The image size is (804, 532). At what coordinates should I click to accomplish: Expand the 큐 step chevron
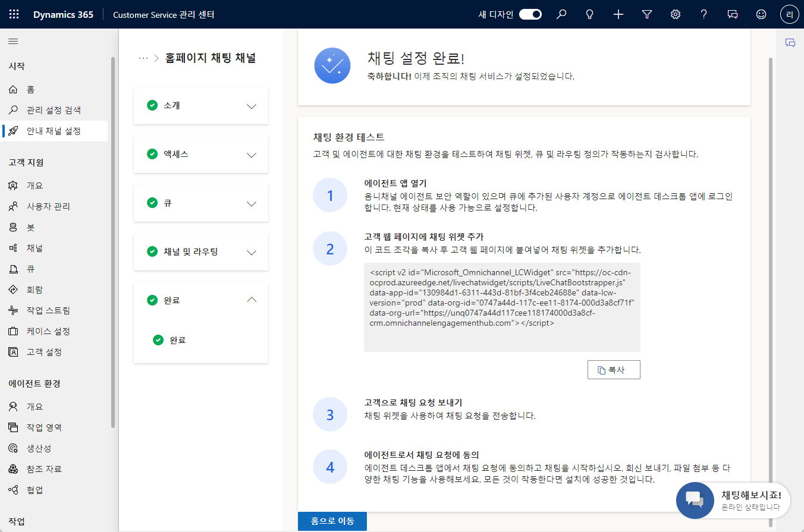(252, 203)
